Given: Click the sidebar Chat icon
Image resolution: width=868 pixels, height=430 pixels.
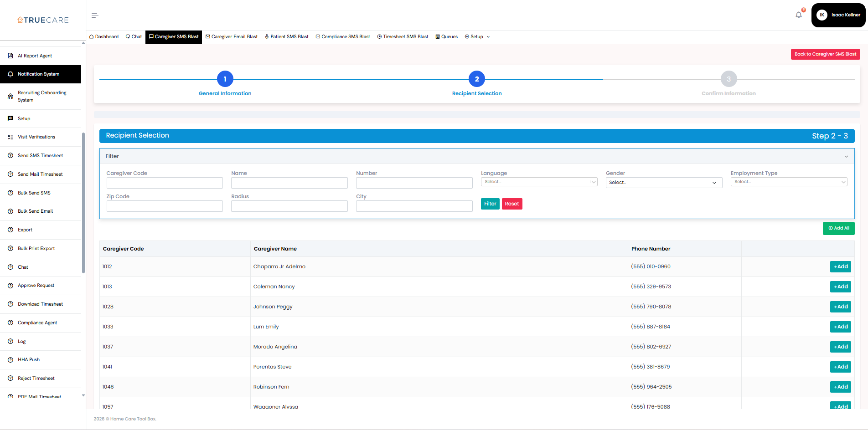Looking at the screenshot, I should coord(10,267).
